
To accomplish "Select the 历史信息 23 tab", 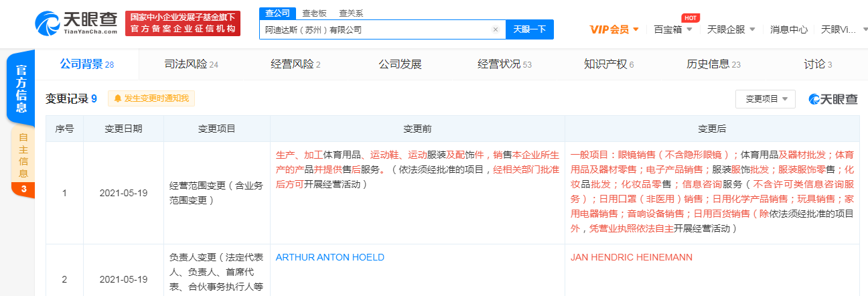I will point(713,64).
